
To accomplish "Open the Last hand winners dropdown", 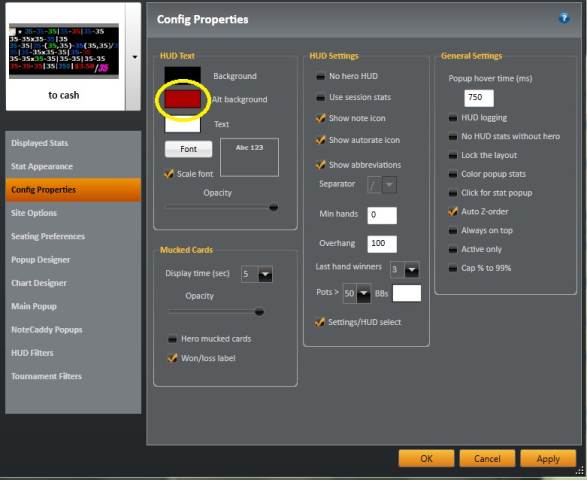I will 412,270.
